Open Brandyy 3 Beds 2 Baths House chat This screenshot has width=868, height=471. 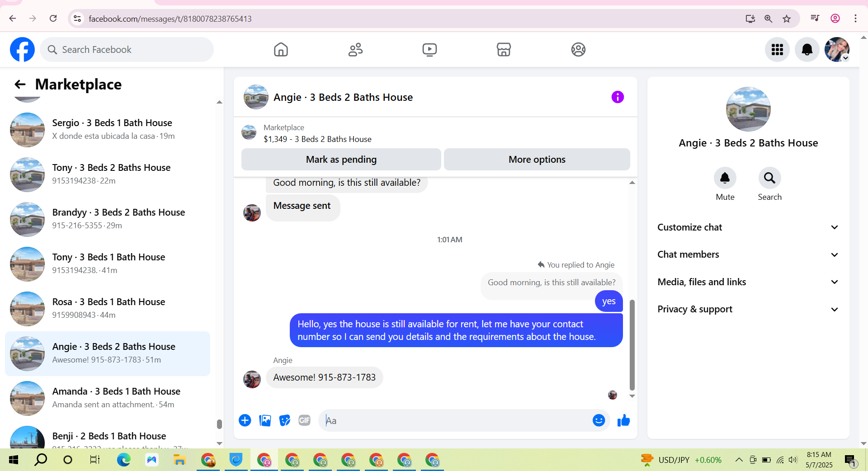coord(108,219)
